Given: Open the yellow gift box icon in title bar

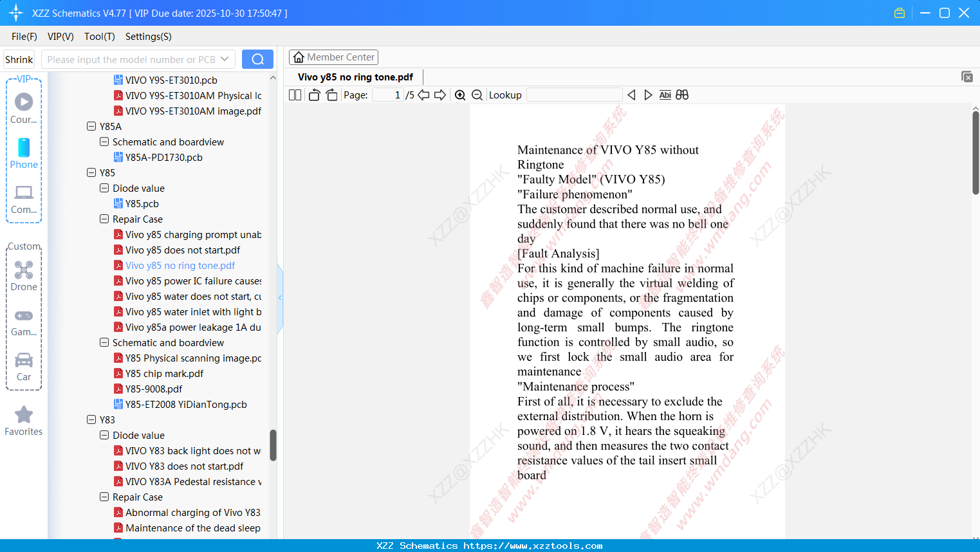Looking at the screenshot, I should (900, 13).
